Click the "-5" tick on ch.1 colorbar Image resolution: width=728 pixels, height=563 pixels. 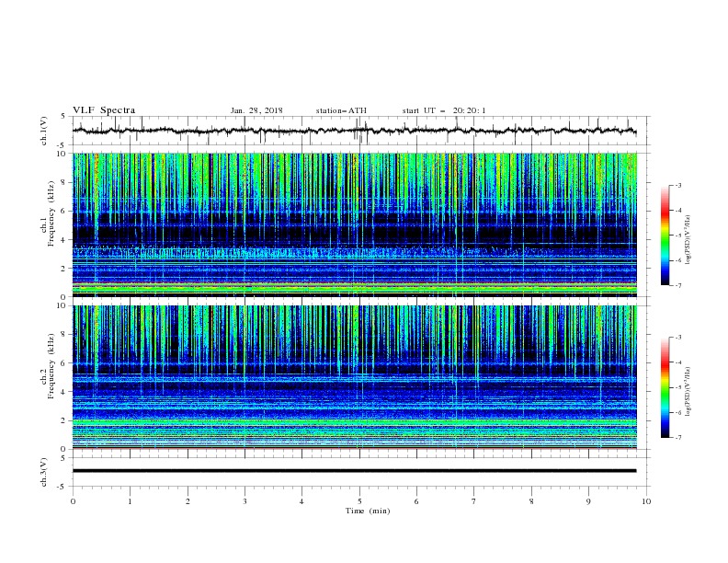tap(677, 236)
